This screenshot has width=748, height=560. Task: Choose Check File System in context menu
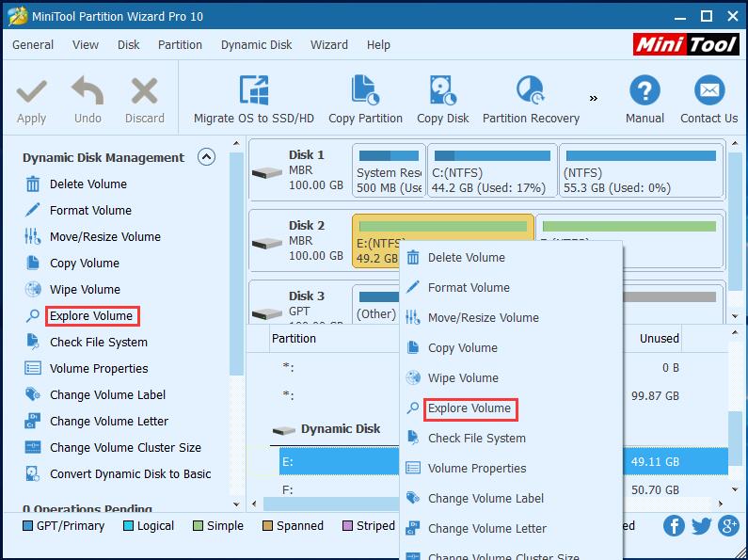[x=511, y=439]
